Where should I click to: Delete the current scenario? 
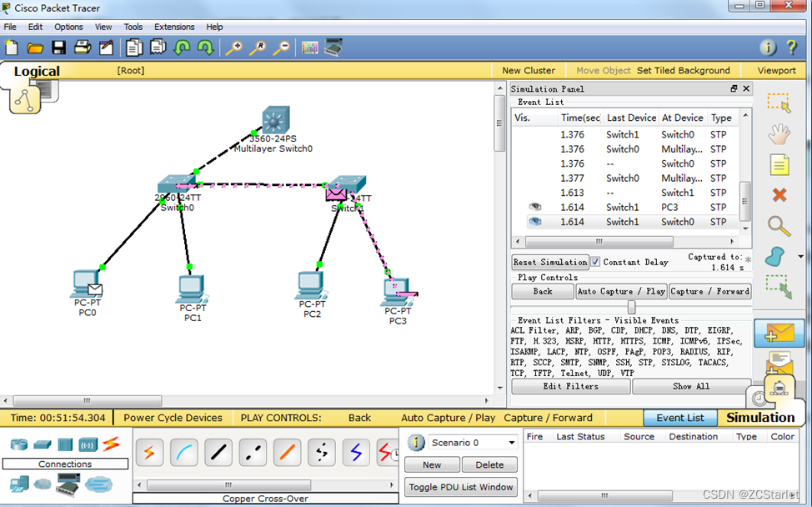tap(489, 464)
